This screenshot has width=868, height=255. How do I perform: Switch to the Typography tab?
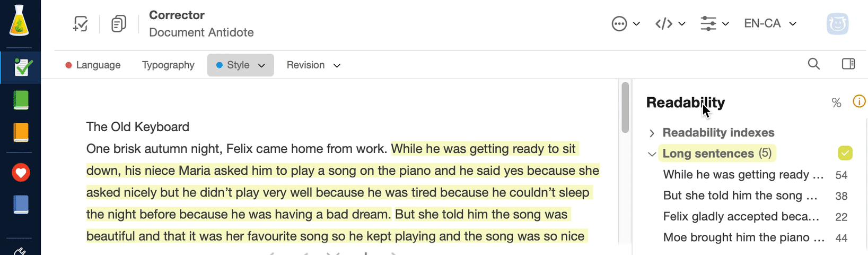point(168,65)
